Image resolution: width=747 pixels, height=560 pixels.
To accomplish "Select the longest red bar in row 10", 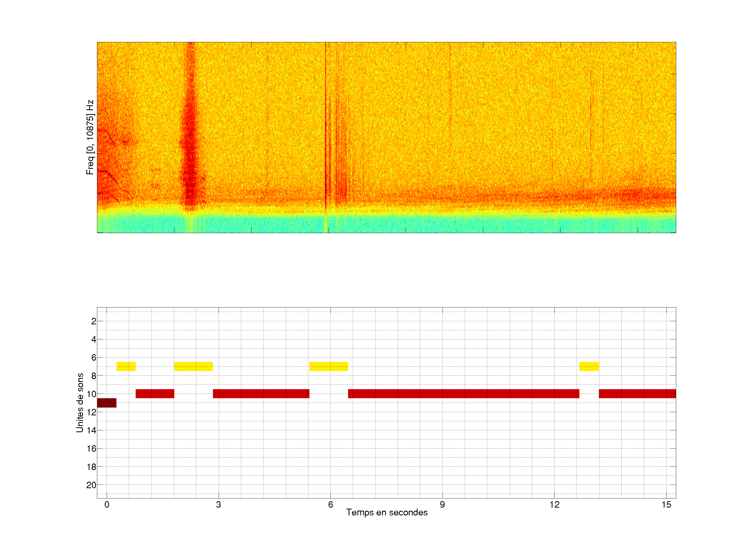I will [464, 394].
